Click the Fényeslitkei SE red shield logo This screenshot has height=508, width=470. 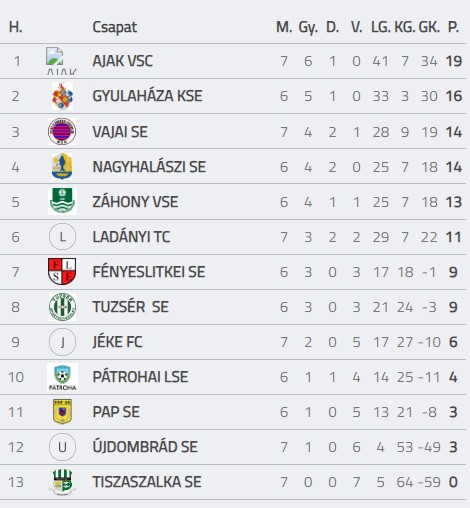point(62,271)
